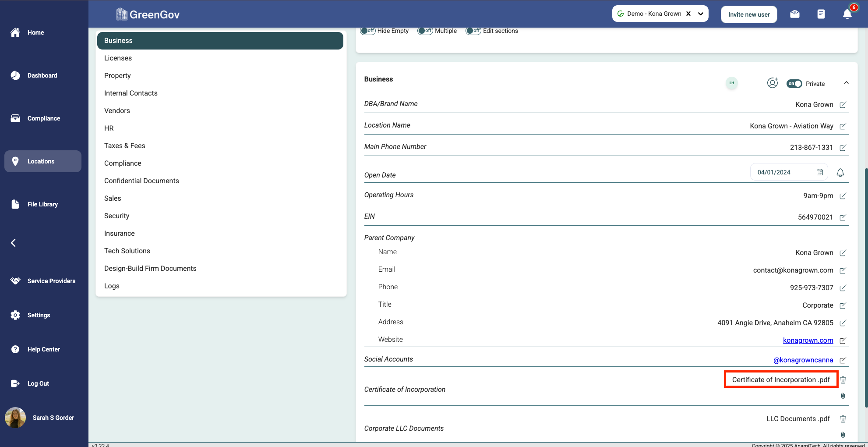868x447 pixels.
Task: Click Sarah S Gorder profile avatar
Action: (x=15, y=418)
